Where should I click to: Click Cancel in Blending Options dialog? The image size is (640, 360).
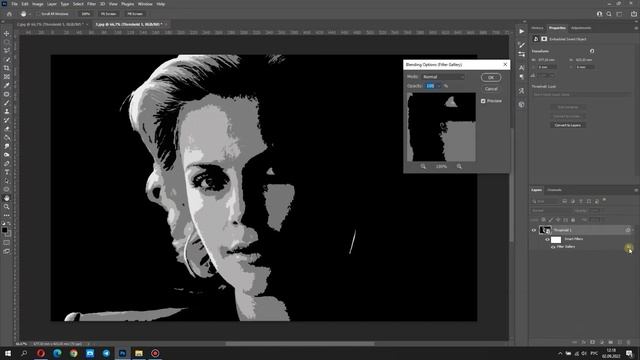pos(491,89)
